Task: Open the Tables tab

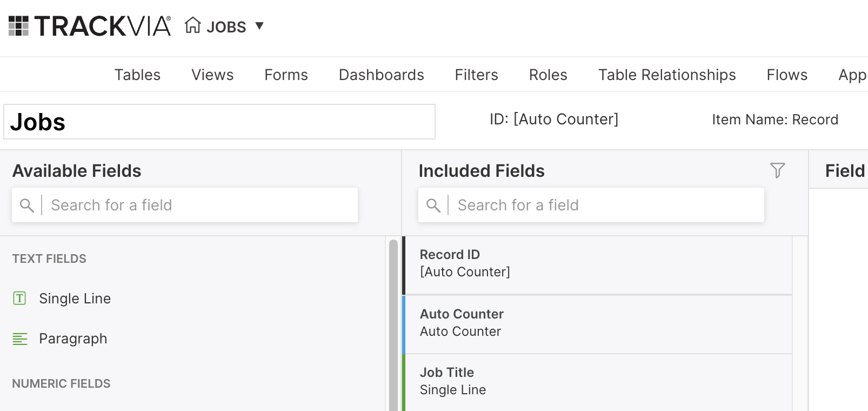Action: (137, 75)
